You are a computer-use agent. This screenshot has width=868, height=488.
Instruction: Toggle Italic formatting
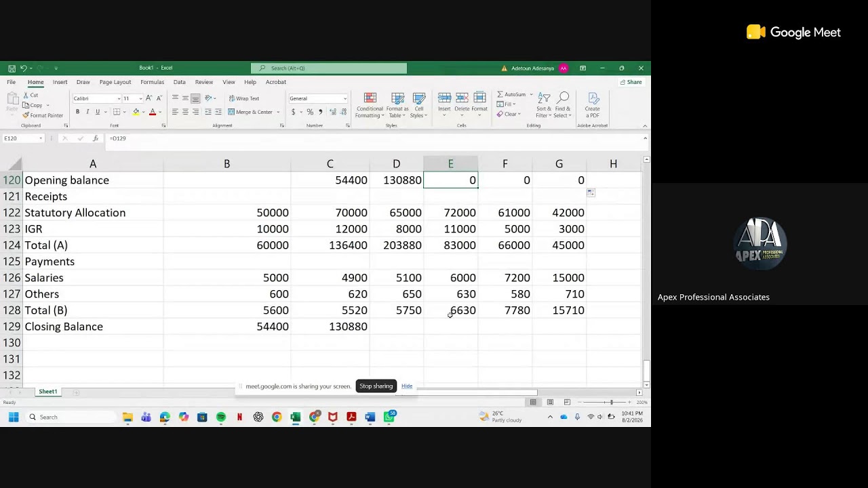point(87,112)
